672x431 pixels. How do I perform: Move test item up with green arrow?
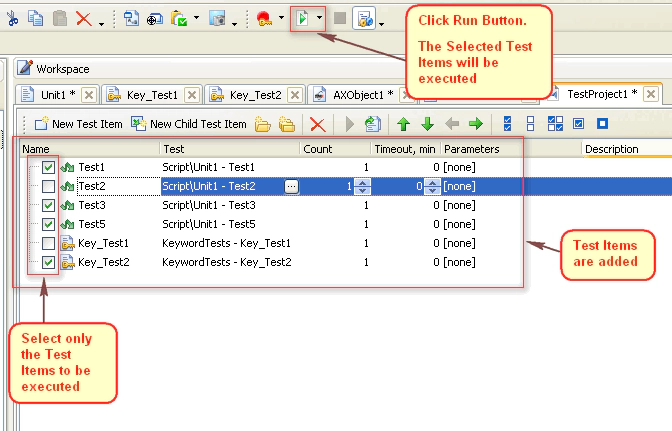pyautogui.click(x=404, y=124)
